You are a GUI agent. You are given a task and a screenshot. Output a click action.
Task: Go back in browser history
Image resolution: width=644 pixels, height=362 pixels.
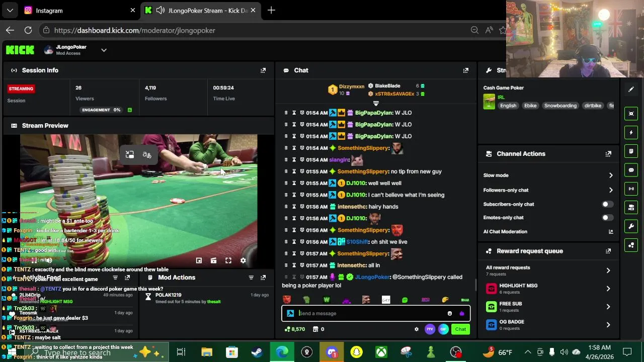point(10,30)
